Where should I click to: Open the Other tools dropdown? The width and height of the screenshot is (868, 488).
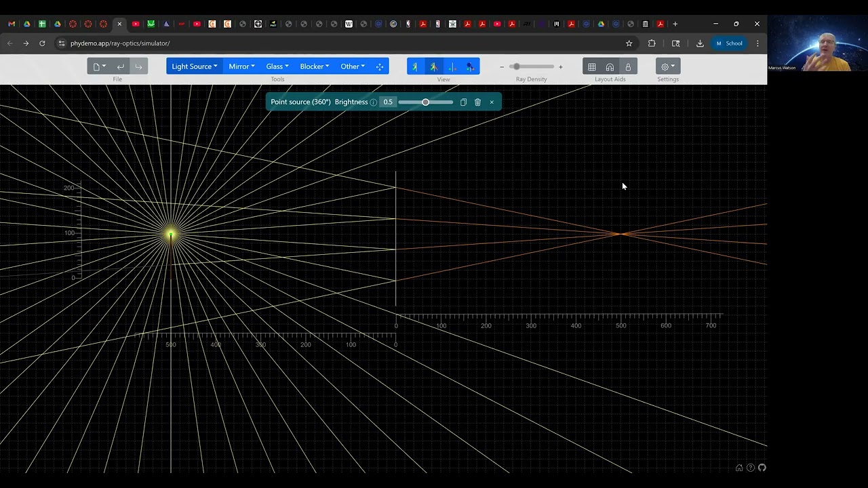coord(353,66)
